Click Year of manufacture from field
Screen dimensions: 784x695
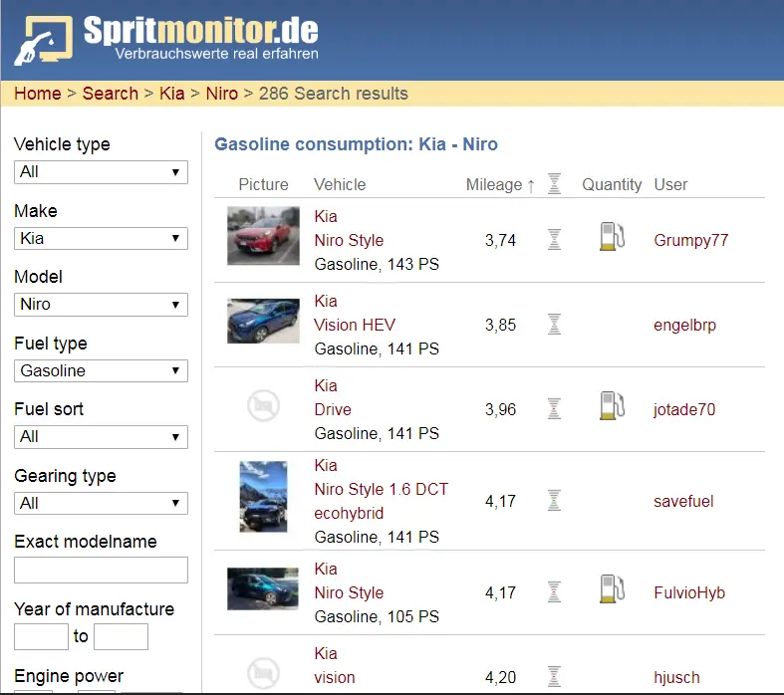(x=41, y=636)
